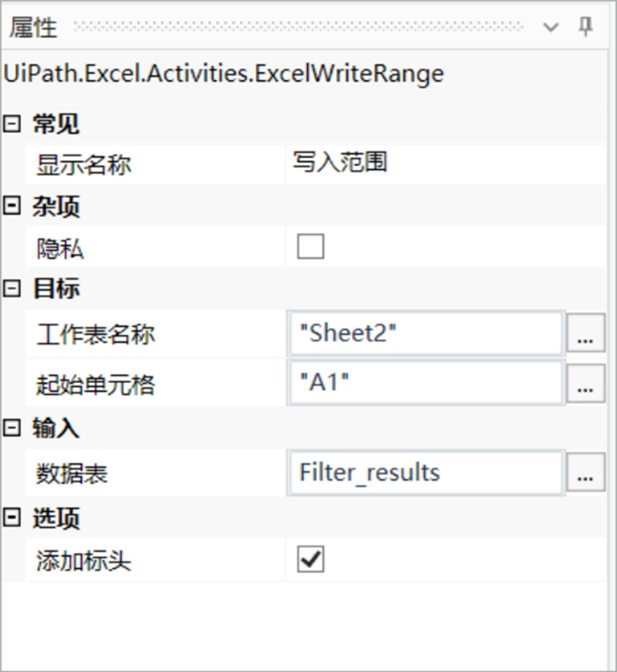Screen dimensions: 617x672
Task: Open expression editor for 数据表
Action: 585,474
